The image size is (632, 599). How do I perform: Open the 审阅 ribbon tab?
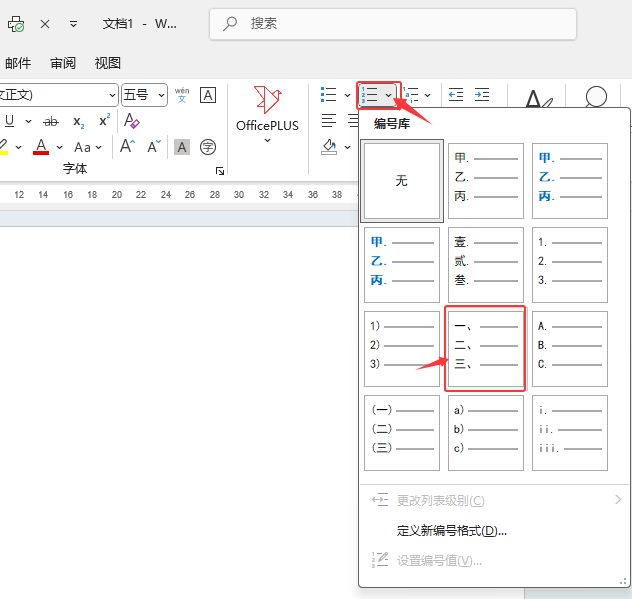click(x=63, y=63)
